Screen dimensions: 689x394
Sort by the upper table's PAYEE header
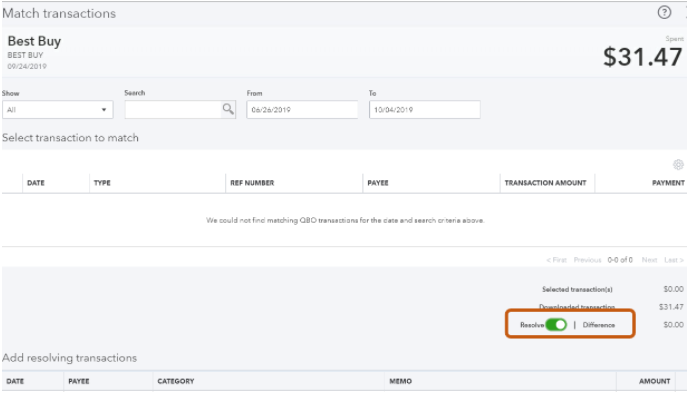click(378, 183)
